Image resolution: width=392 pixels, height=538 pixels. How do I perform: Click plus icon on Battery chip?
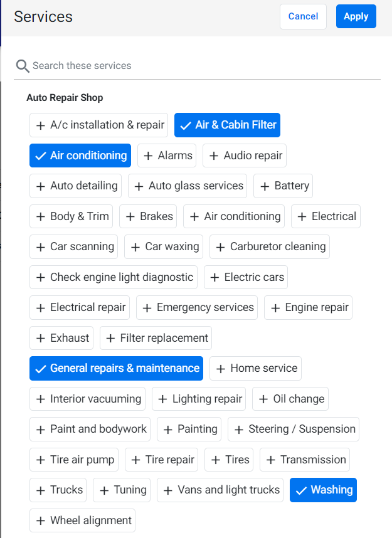(264, 186)
